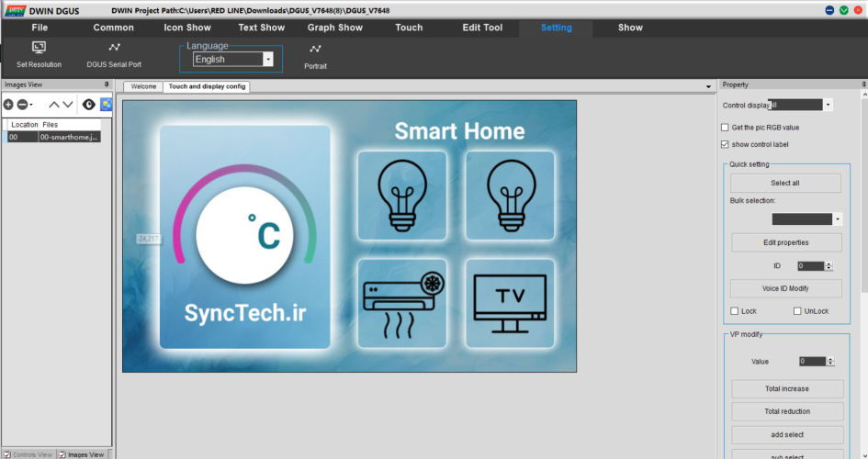Click the ID number stepper field
The height and width of the screenshot is (459, 868).
(x=810, y=265)
